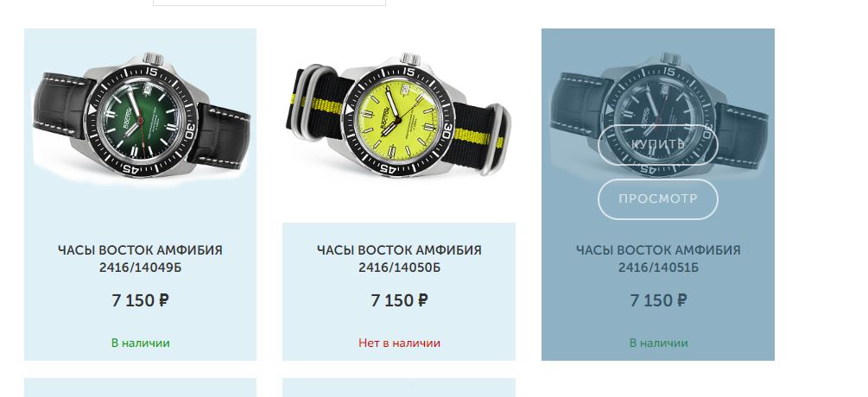868x397 pixels.
Task: Click the 7 150 ₽ price of 14049Б
Action: pyautogui.click(x=140, y=301)
